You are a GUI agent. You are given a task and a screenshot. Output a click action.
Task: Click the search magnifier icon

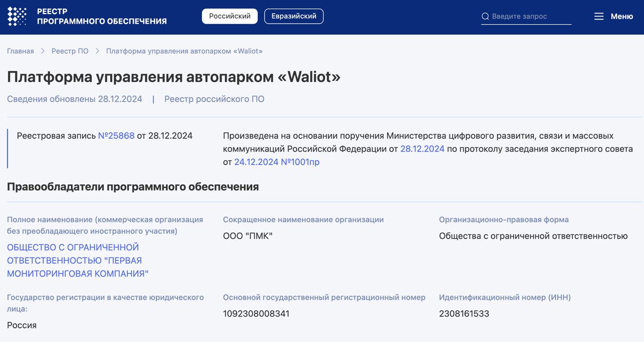pyautogui.click(x=485, y=17)
